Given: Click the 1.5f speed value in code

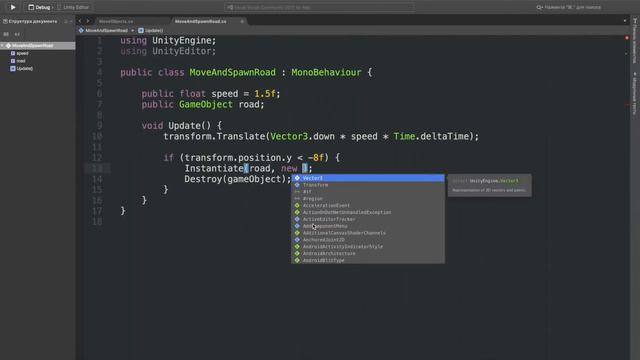Looking at the screenshot, I should (x=265, y=94).
